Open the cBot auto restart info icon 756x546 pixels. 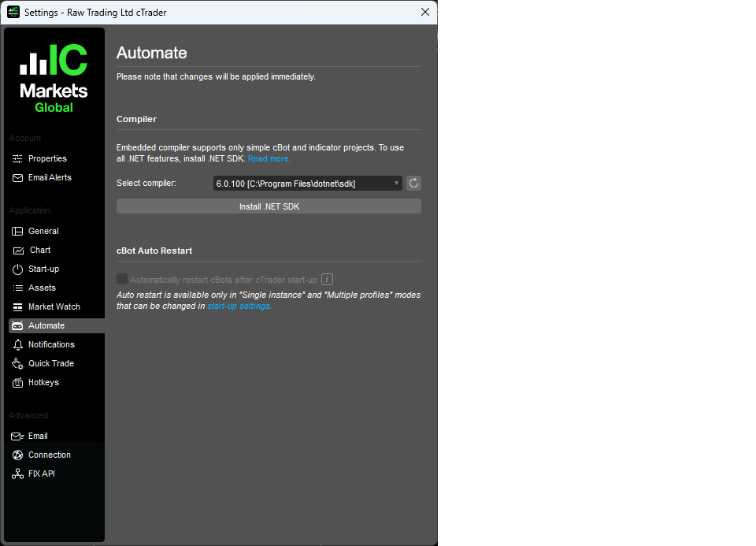(327, 279)
